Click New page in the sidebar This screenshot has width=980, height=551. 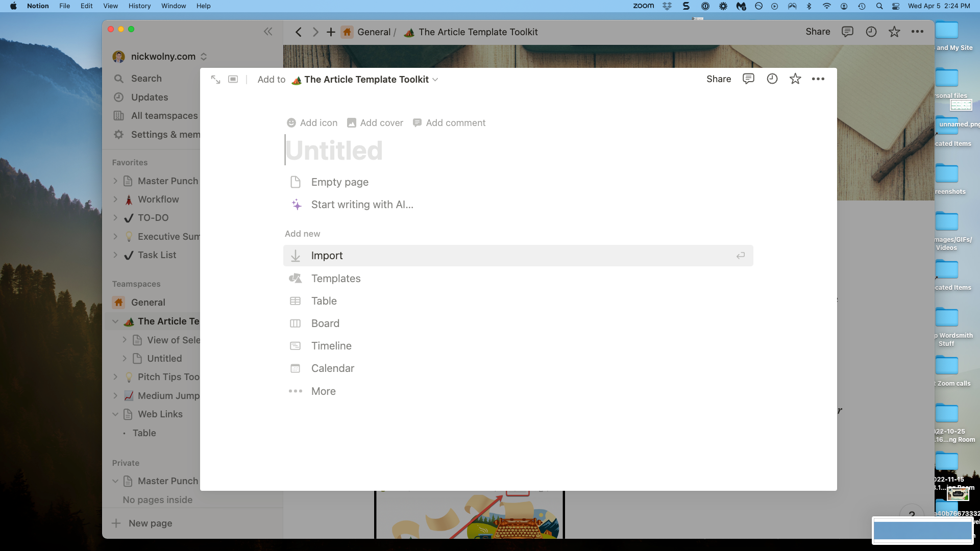pyautogui.click(x=150, y=523)
